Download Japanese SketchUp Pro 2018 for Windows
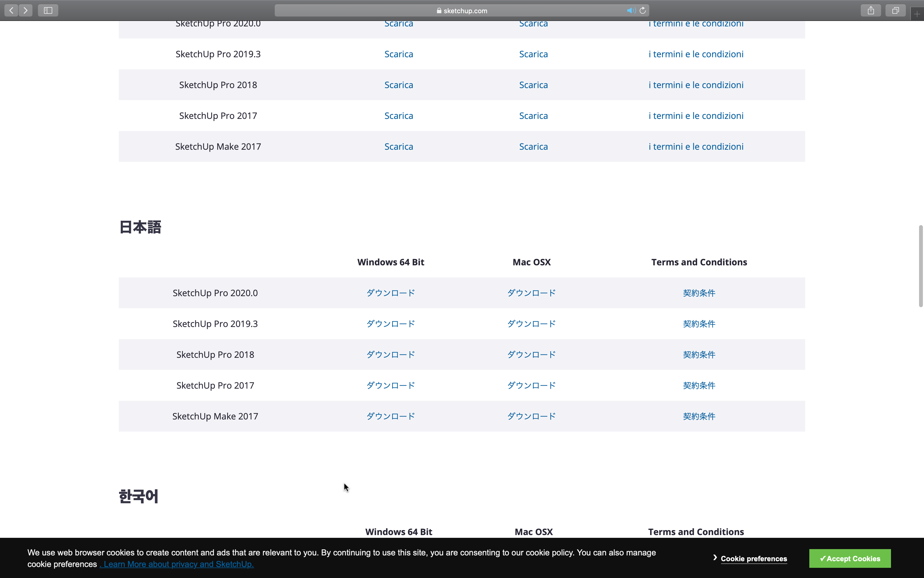The image size is (924, 578). (x=391, y=355)
